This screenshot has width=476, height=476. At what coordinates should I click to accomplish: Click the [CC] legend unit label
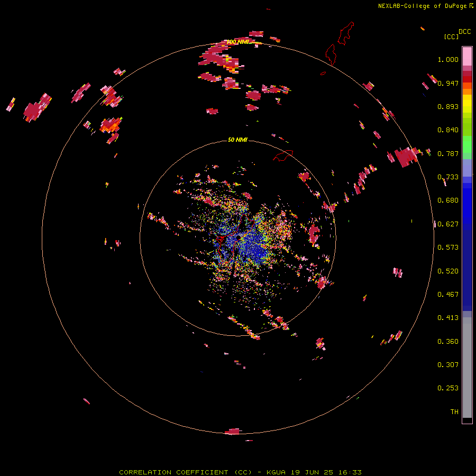[x=451, y=36]
